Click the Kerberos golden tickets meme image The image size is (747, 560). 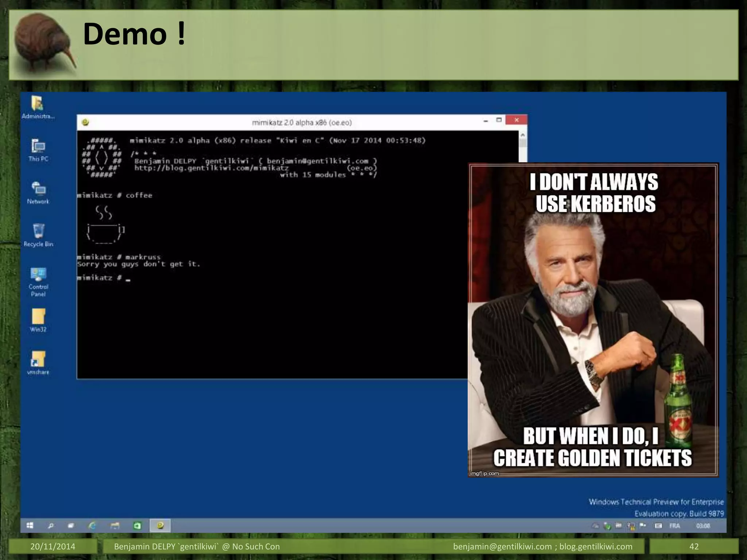[593, 320]
